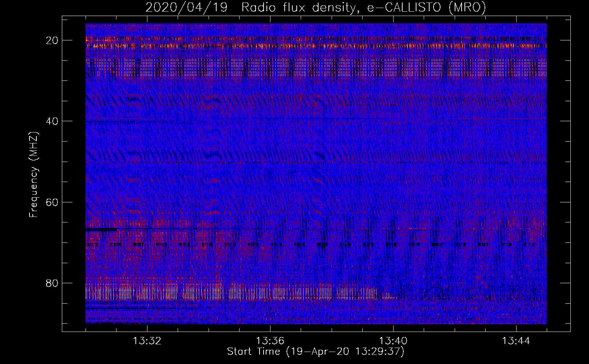Click the 20 frequency tick label
Viewport: 589px width, 364px height.
52,40
